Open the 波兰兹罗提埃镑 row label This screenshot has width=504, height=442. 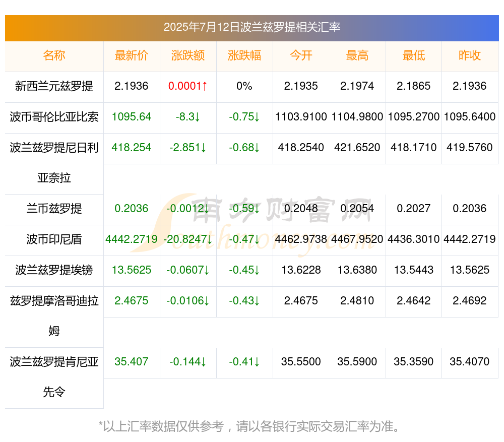54,270
